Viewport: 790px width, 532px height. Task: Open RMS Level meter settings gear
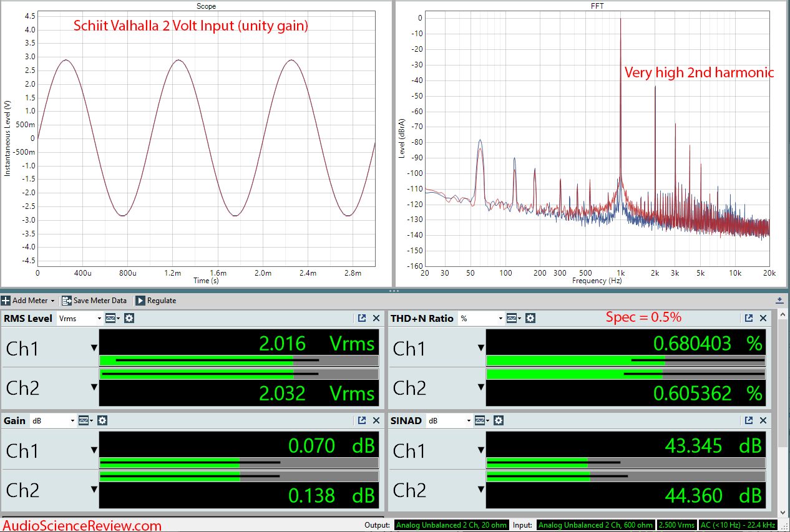(x=129, y=318)
